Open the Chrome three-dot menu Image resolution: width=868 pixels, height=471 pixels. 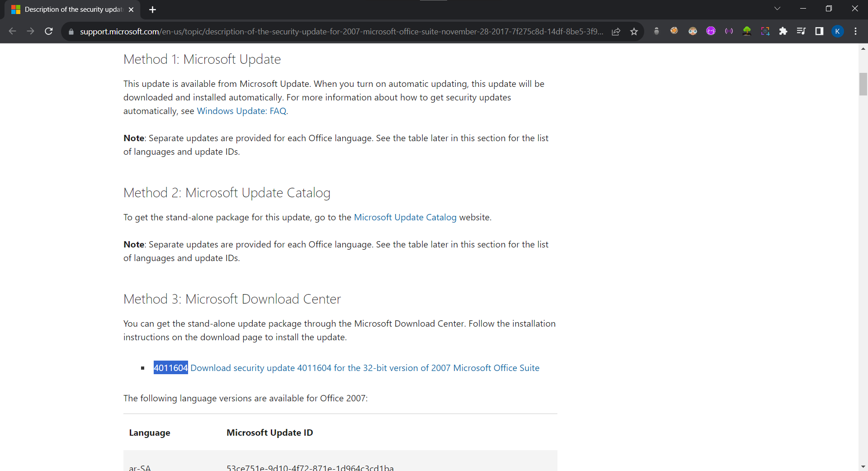click(855, 31)
